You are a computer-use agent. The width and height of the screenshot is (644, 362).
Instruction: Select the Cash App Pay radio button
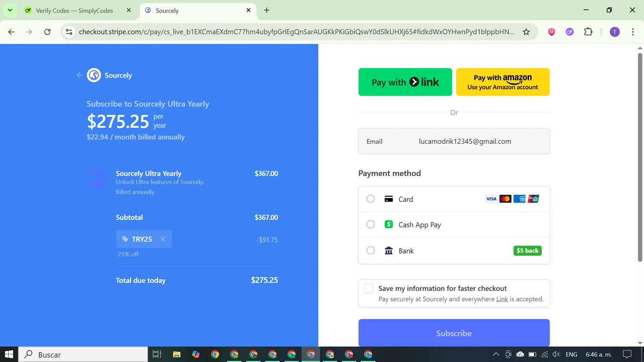371,224
